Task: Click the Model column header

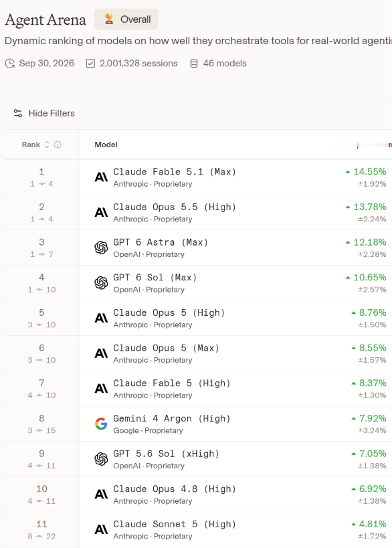Action: point(106,145)
